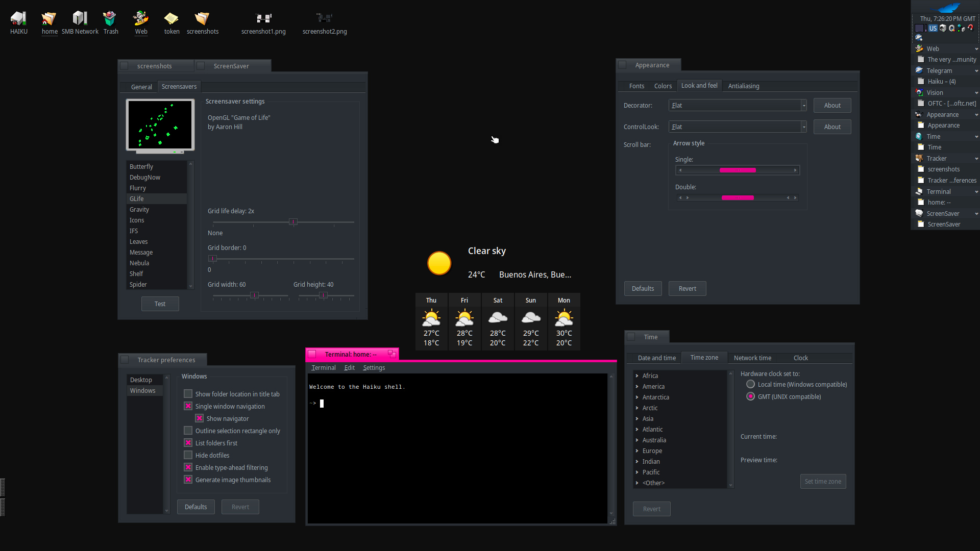Click the magnet tray icon in Deskbar
Image resolution: width=980 pixels, height=551 pixels.
click(x=971, y=28)
